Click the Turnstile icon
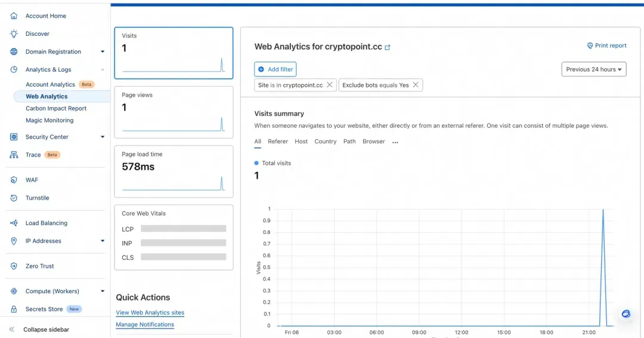 14,198
